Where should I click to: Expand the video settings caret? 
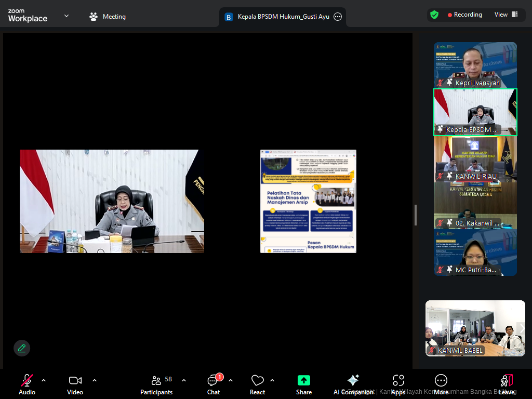point(95,380)
